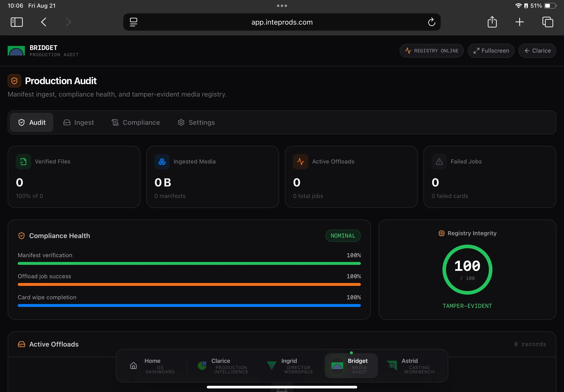Select the '0 records' text
This screenshot has width=564, height=392.
[x=530, y=344]
